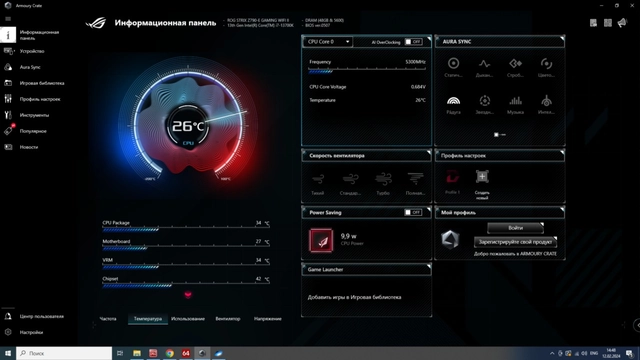The image size is (640, 360).
Task: Open Chrome from the taskbar
Action: pos(169,353)
